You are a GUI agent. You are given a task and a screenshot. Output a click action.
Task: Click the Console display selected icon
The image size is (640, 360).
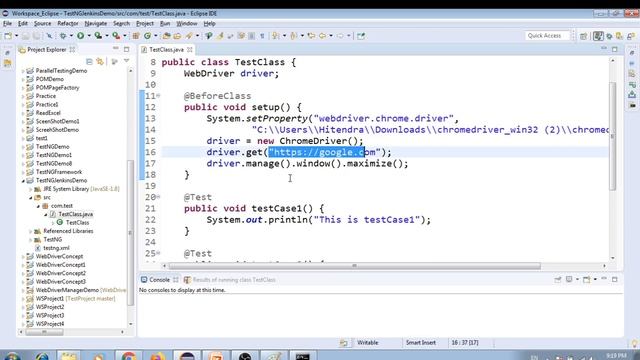[569, 280]
